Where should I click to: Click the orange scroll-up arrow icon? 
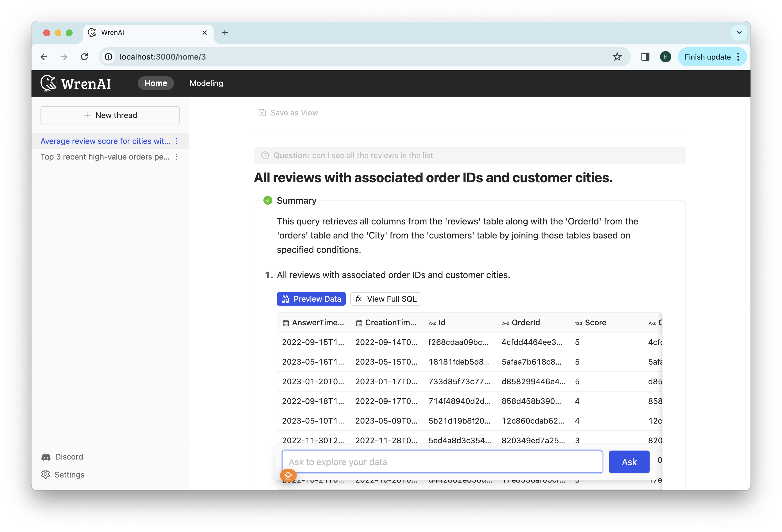coord(288,475)
